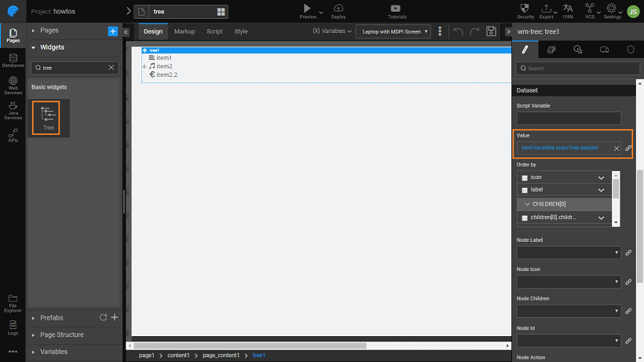Image resolution: width=644 pixels, height=362 pixels.
Task: Check the icon checkbox under Order by
Action: [525, 178]
